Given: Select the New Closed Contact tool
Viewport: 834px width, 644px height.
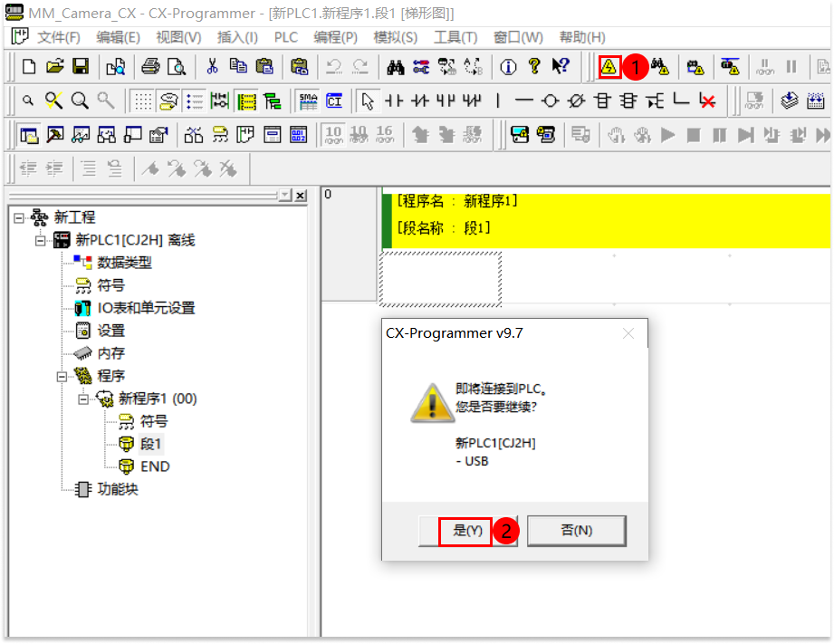Looking at the screenshot, I should (x=419, y=100).
